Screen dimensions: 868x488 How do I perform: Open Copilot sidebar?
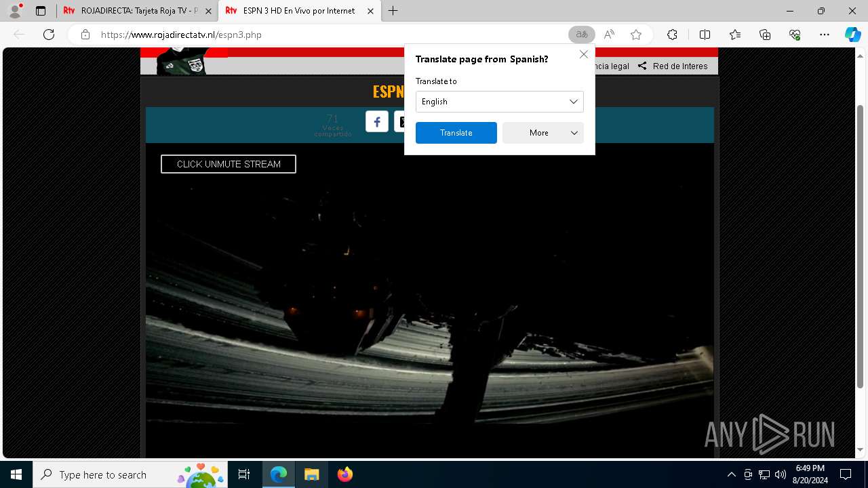(852, 35)
